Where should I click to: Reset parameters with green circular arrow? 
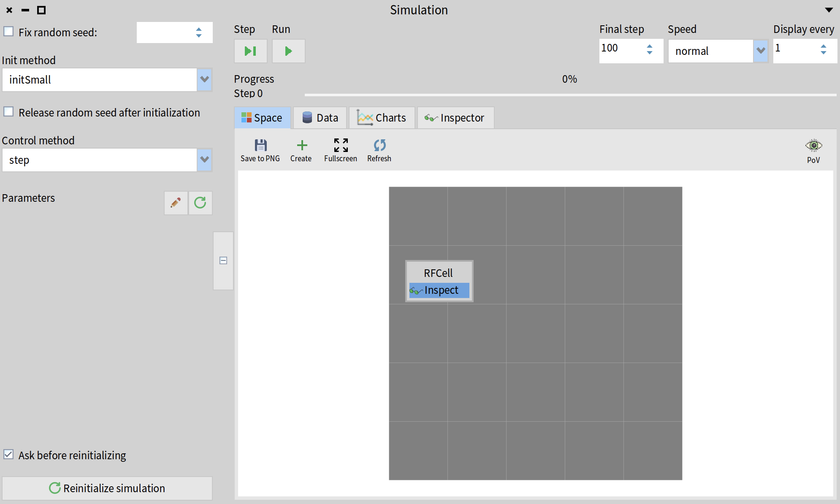click(200, 203)
